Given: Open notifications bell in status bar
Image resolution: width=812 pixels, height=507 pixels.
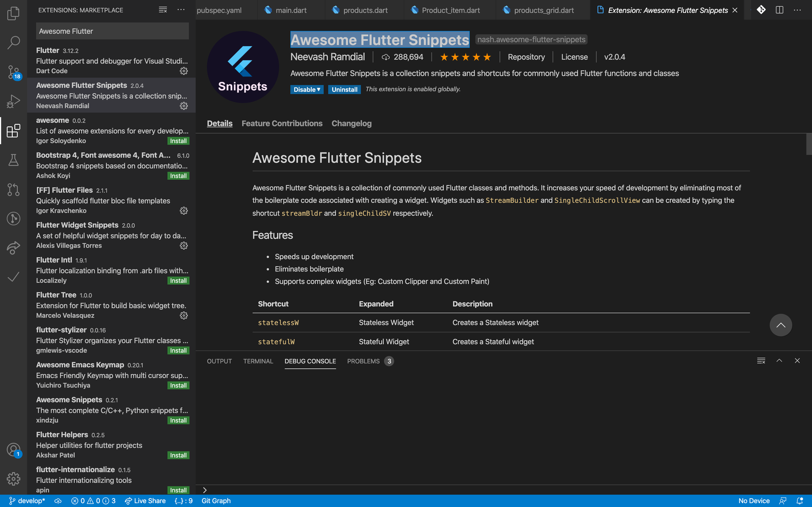Looking at the screenshot, I should click(x=800, y=501).
